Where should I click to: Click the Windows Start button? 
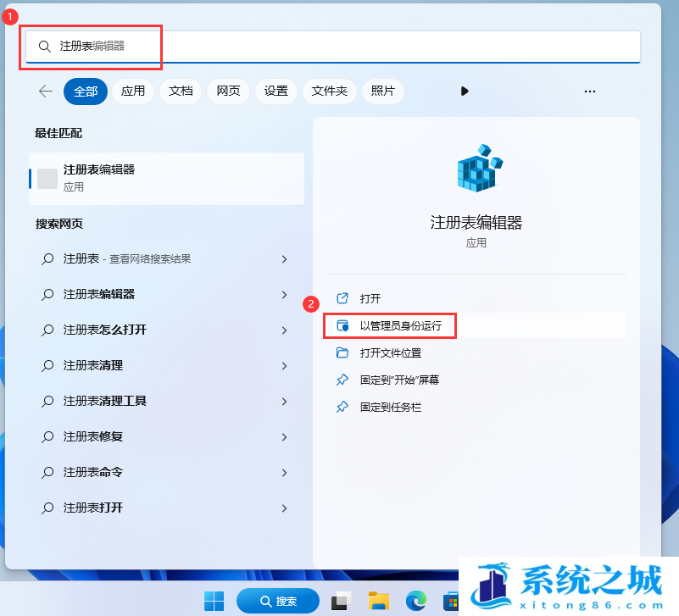coord(214,601)
